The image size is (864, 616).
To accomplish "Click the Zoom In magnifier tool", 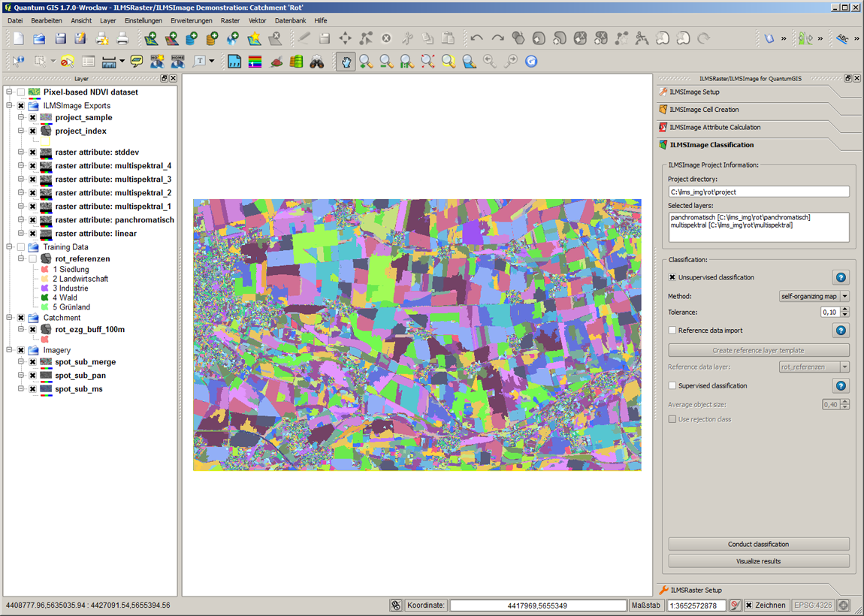I will coord(366,62).
